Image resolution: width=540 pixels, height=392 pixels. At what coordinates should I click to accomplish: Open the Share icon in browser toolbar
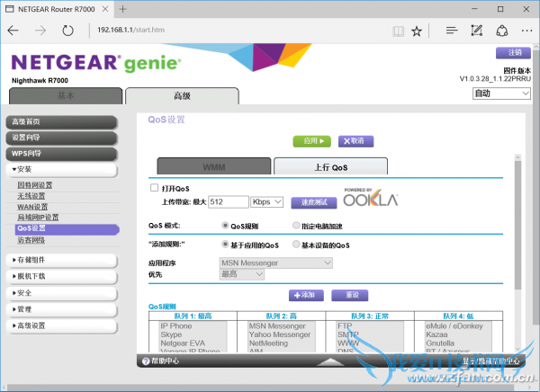[502, 31]
